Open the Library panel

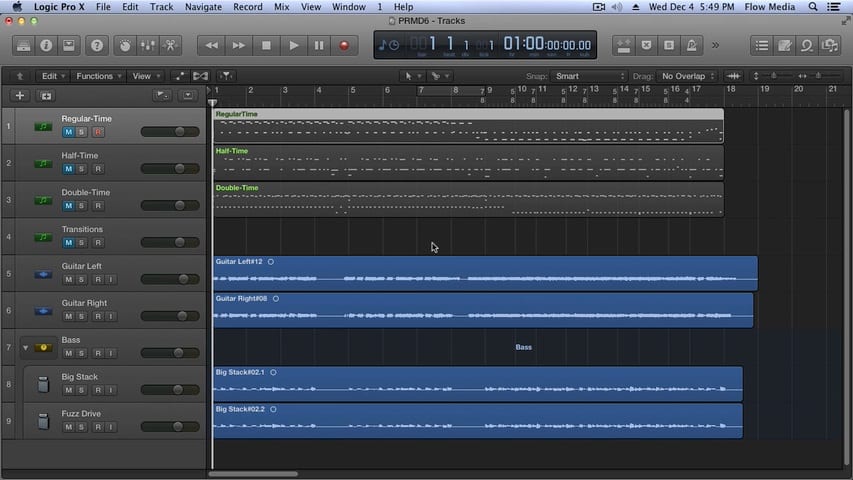[24, 45]
